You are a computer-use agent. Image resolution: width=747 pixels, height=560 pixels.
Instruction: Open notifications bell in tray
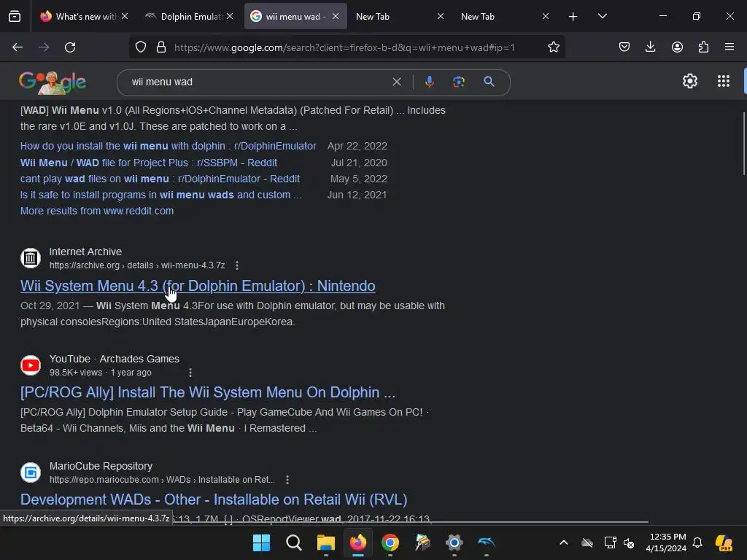point(697,542)
